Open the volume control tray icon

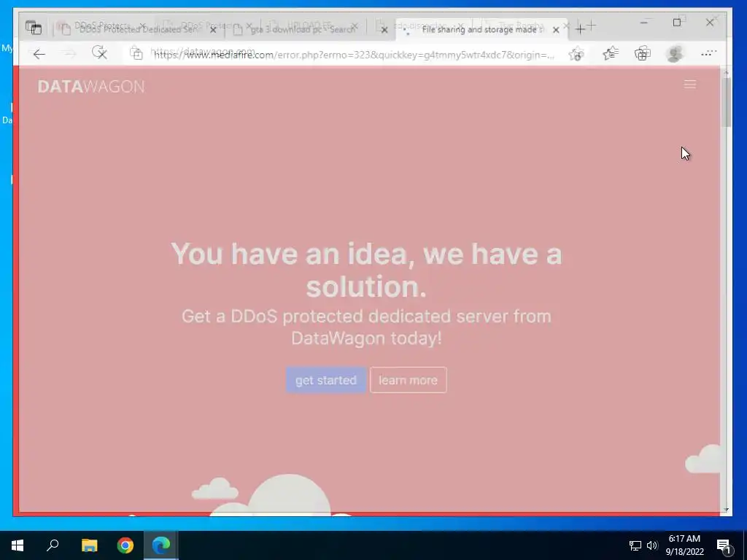click(x=652, y=545)
